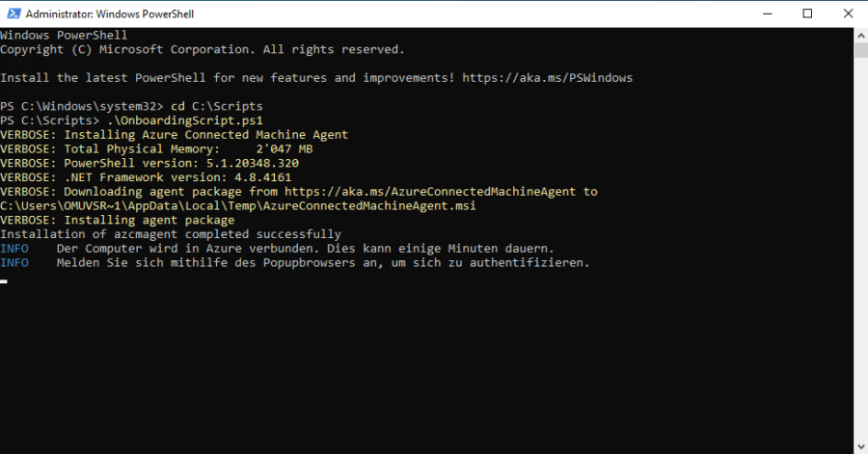Close the Administrator PowerShell window
Viewport: 868px width, 454px height.
848,13
